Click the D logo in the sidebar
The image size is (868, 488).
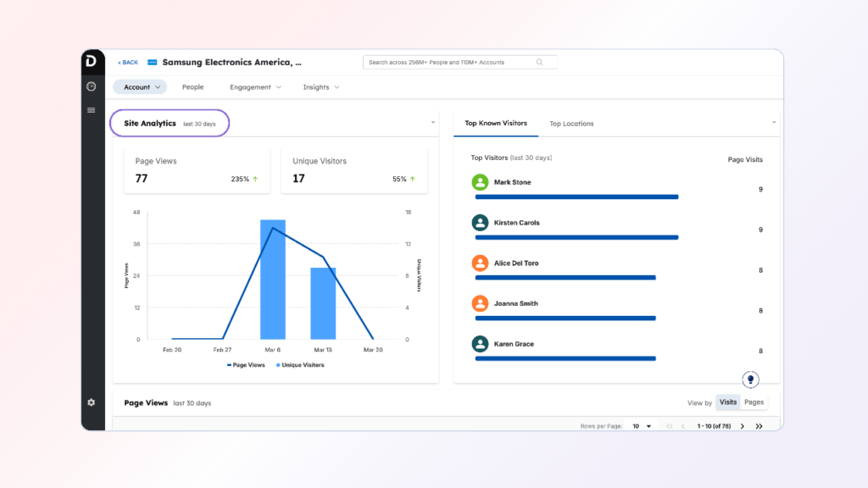coord(92,61)
